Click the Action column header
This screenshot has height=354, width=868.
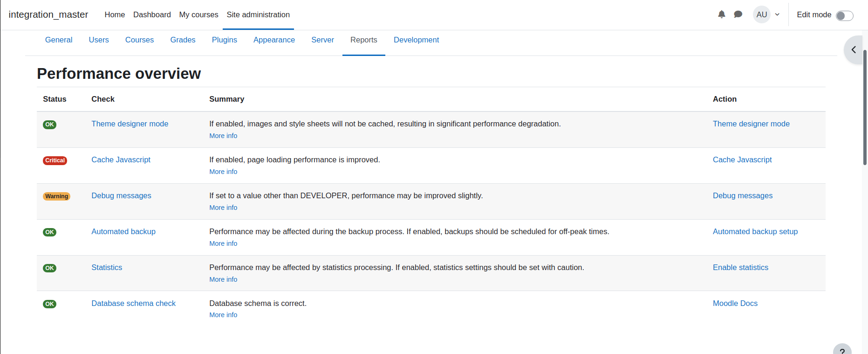[x=724, y=99]
